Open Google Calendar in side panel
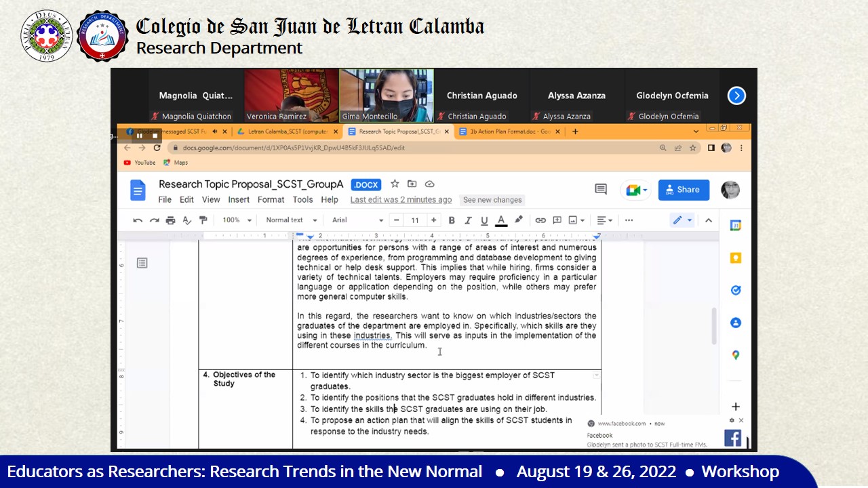 tap(736, 226)
